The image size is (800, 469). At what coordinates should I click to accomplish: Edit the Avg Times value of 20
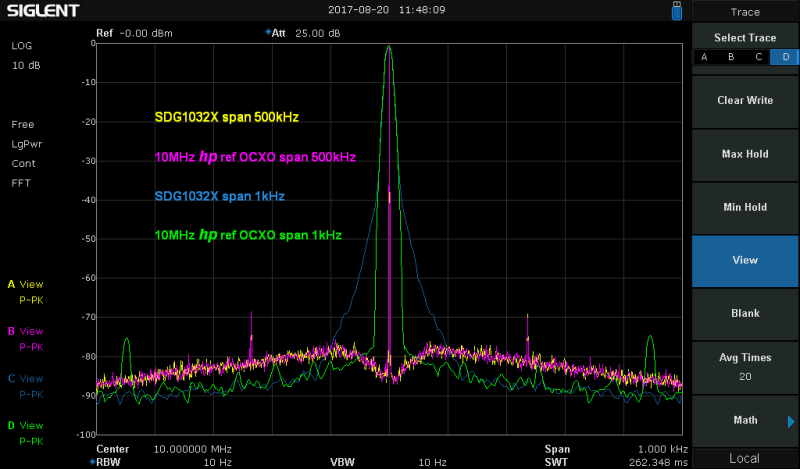745,367
